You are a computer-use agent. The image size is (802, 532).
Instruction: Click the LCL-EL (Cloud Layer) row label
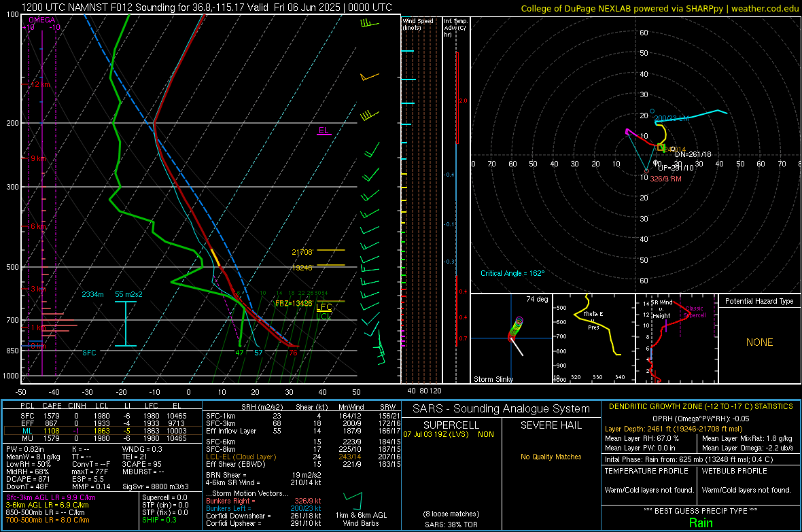click(241, 457)
